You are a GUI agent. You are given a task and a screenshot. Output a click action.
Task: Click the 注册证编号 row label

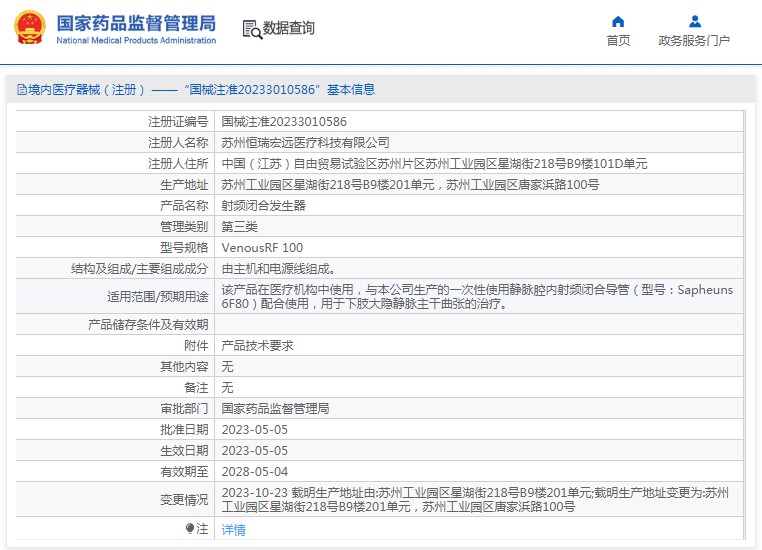point(178,121)
